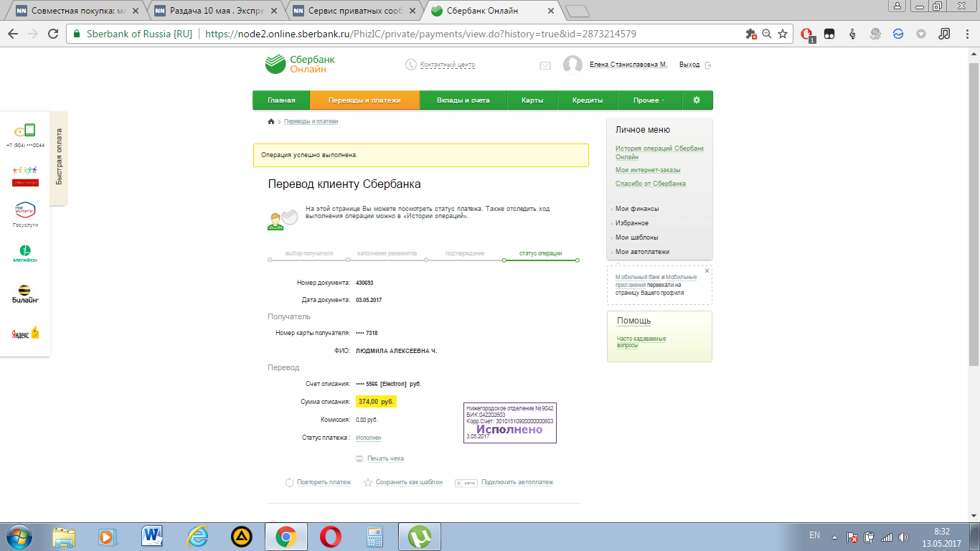Screen dimensions: 980x551
Task: Click the Windows Start button
Action: tap(19, 536)
